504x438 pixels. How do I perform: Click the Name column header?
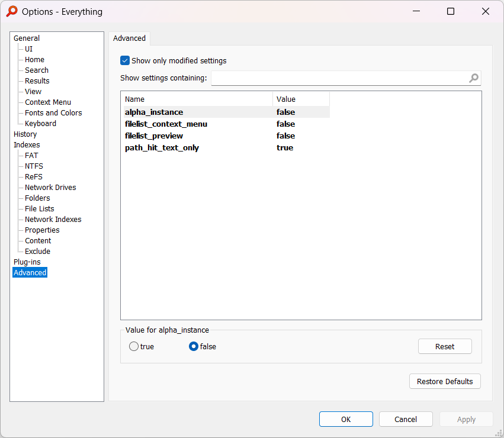[x=197, y=99]
